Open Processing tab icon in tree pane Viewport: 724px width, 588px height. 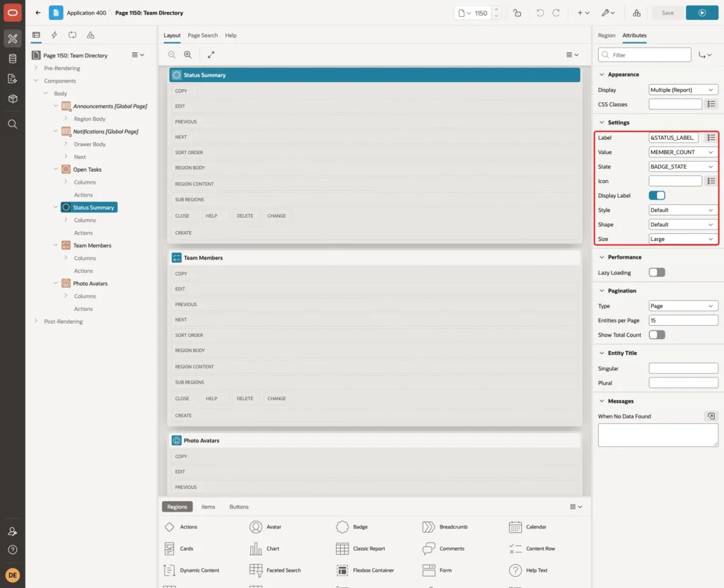[72, 35]
